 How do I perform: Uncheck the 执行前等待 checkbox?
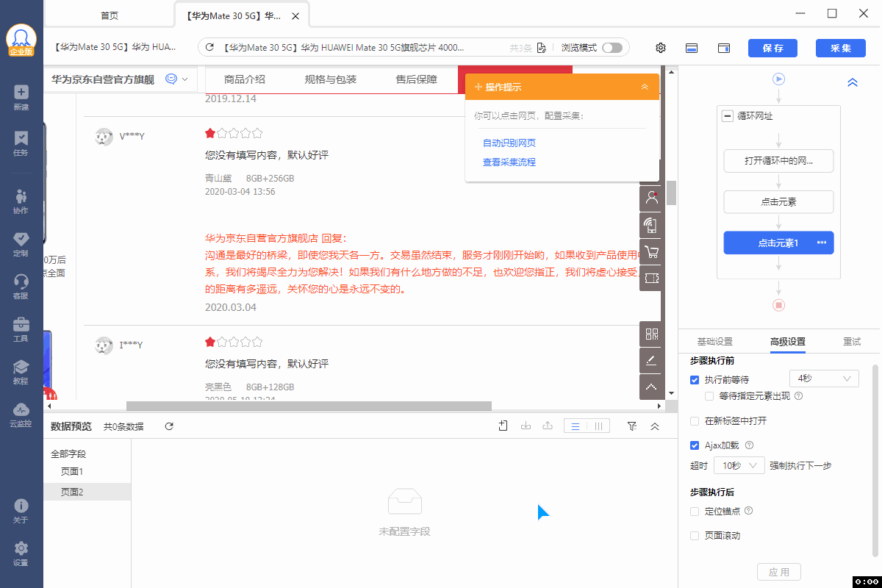coord(695,380)
